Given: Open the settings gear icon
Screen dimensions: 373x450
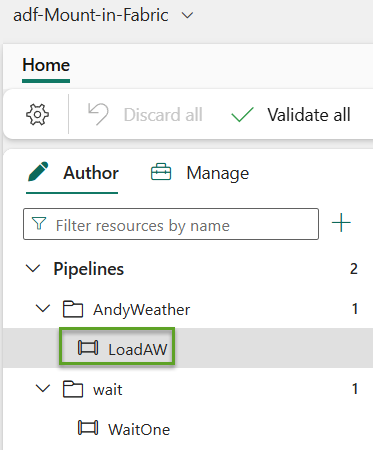Looking at the screenshot, I should click(x=37, y=114).
